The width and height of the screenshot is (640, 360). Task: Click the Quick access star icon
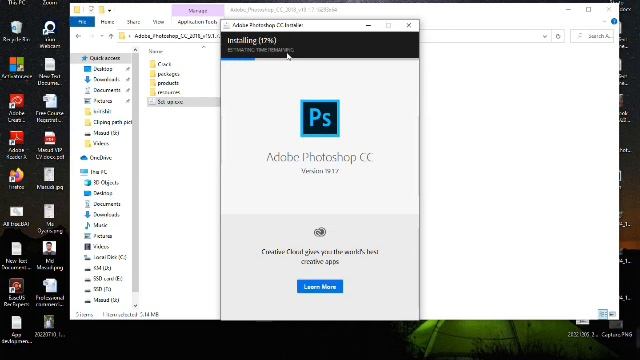(x=84, y=58)
